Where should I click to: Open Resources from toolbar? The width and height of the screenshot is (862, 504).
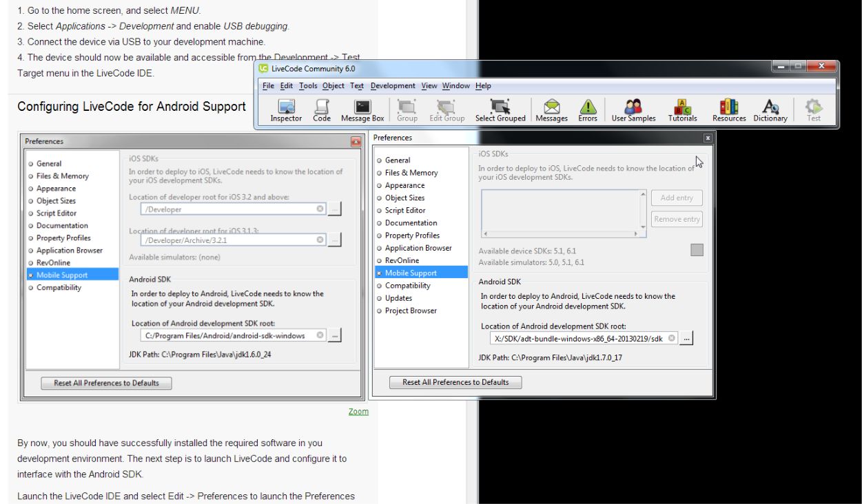[729, 110]
